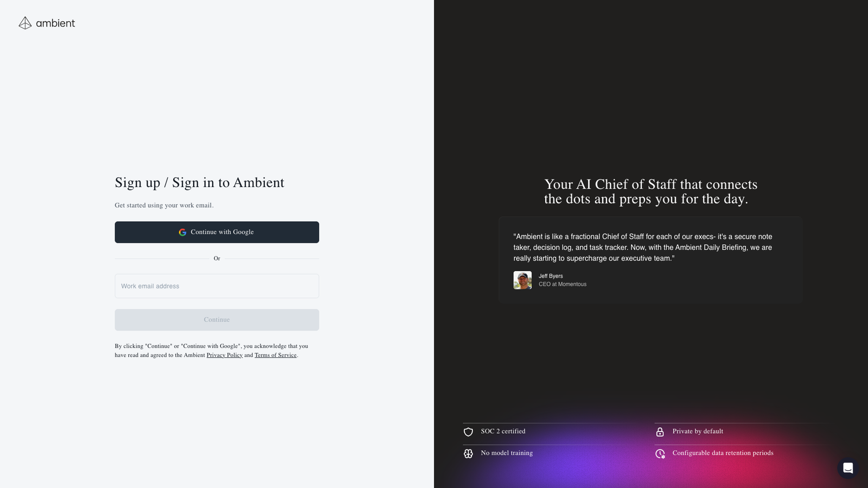
Task: Click the Continue button below the email field
Action: coord(216,319)
